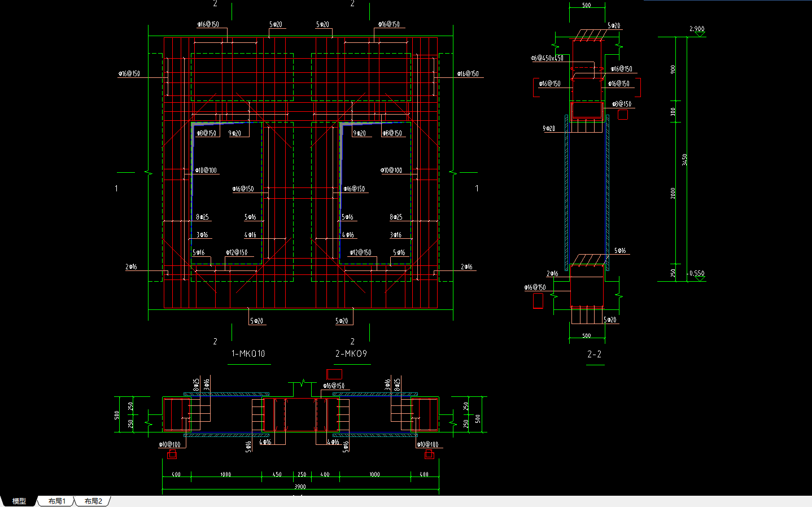Click the Φ6@450x450 rebar label

pyautogui.click(x=547, y=58)
